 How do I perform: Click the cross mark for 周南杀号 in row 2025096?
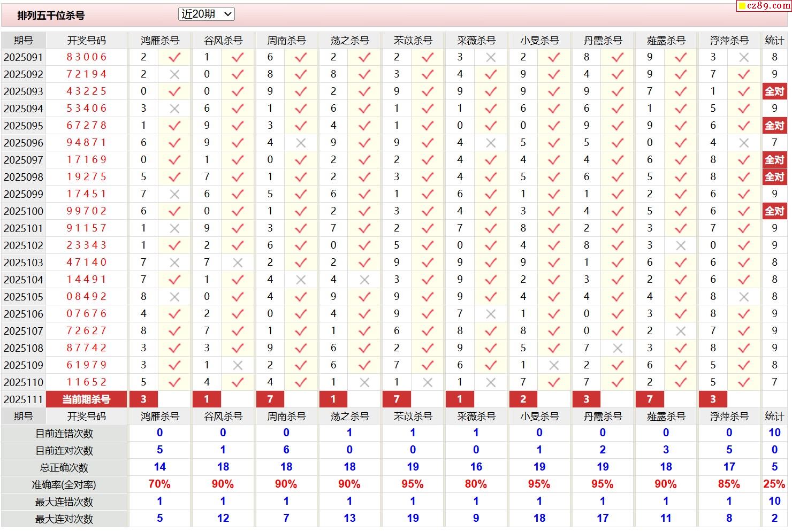[x=301, y=143]
